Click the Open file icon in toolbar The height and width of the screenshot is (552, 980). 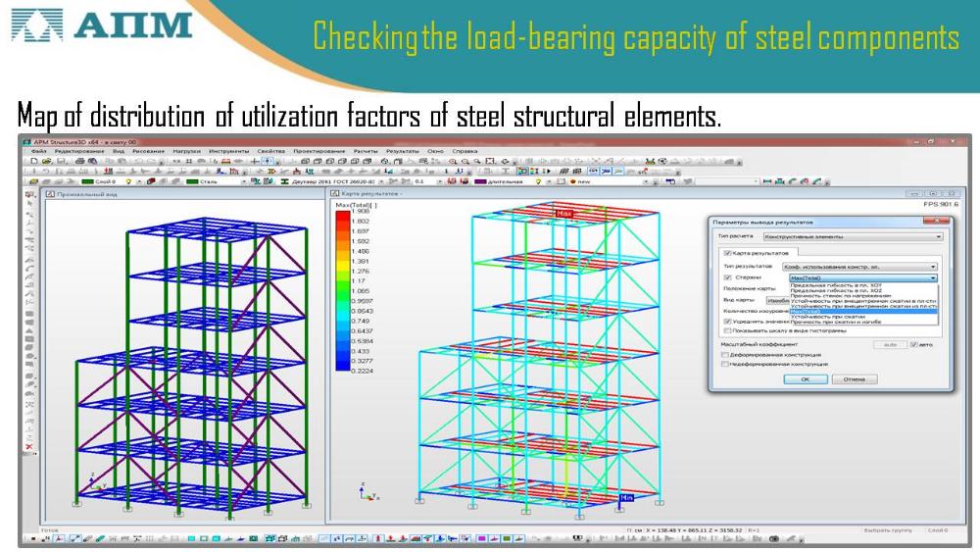point(44,161)
